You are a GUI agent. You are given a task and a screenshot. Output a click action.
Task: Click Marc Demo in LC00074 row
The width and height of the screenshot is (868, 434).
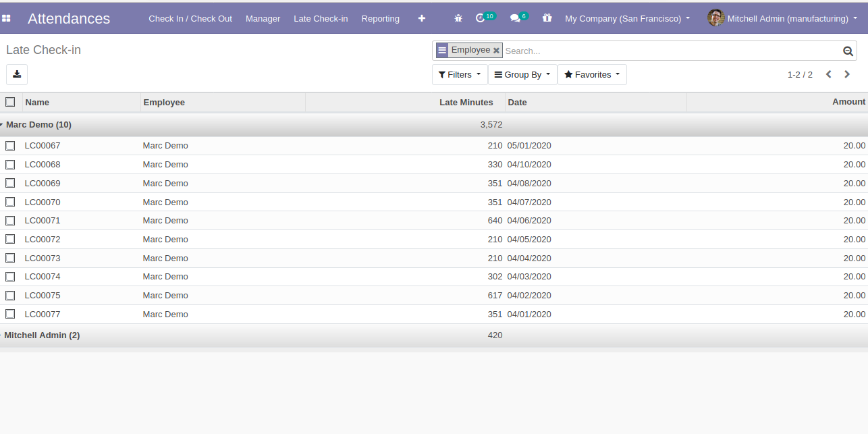(165, 277)
